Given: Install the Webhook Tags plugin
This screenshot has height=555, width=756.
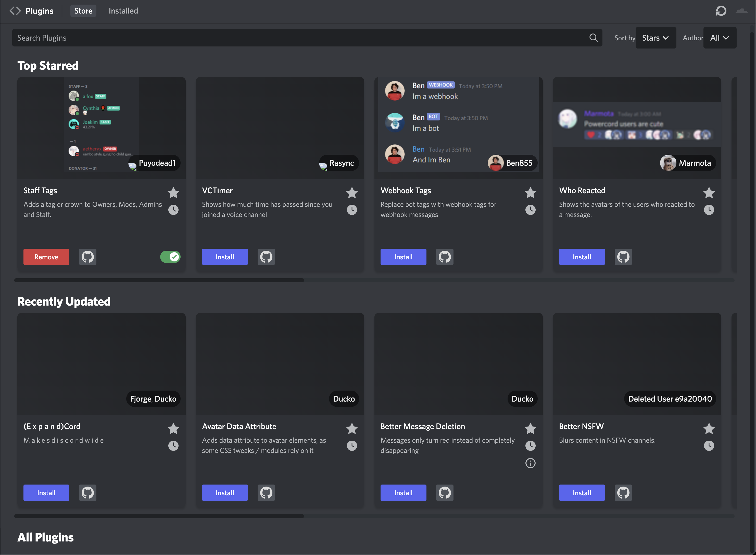Looking at the screenshot, I should point(403,257).
